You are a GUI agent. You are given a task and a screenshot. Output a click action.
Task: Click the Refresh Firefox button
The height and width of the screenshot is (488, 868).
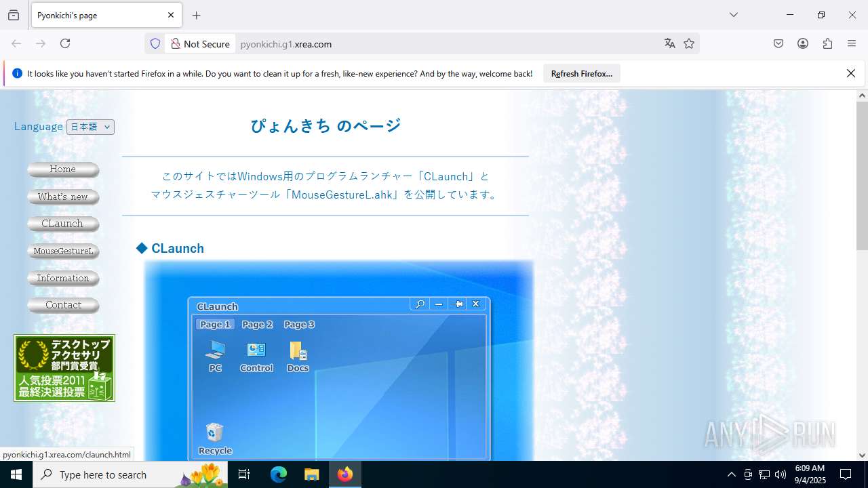[582, 73]
